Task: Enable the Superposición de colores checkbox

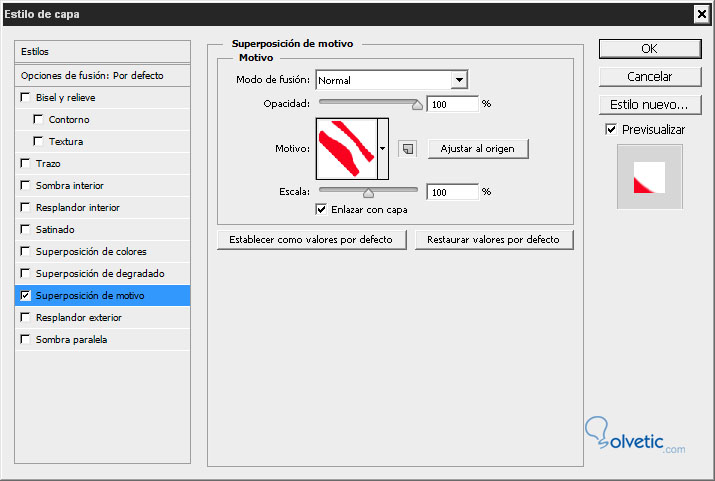Action: tap(26, 251)
